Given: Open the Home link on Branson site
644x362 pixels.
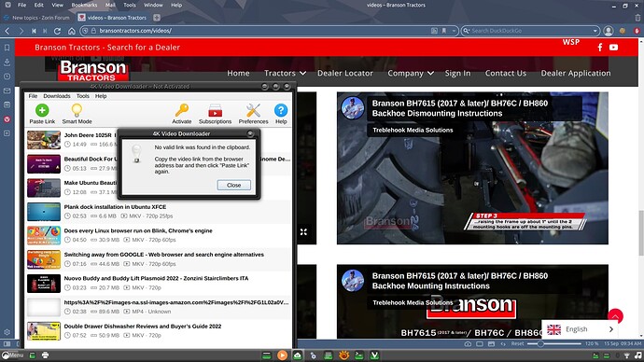Looking at the screenshot, I should pos(238,73).
